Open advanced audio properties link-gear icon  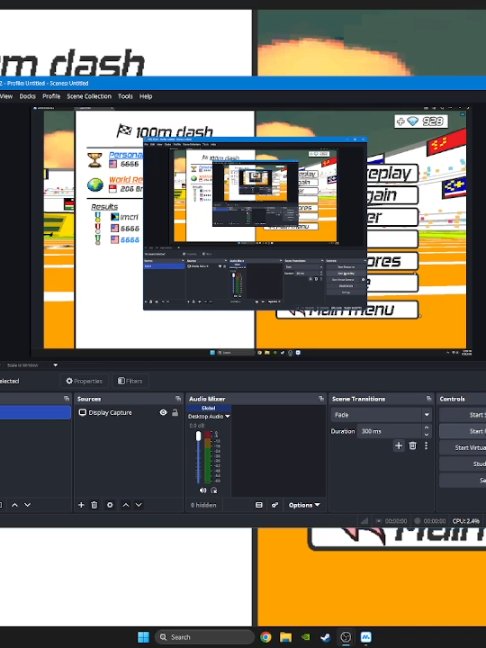[274, 505]
